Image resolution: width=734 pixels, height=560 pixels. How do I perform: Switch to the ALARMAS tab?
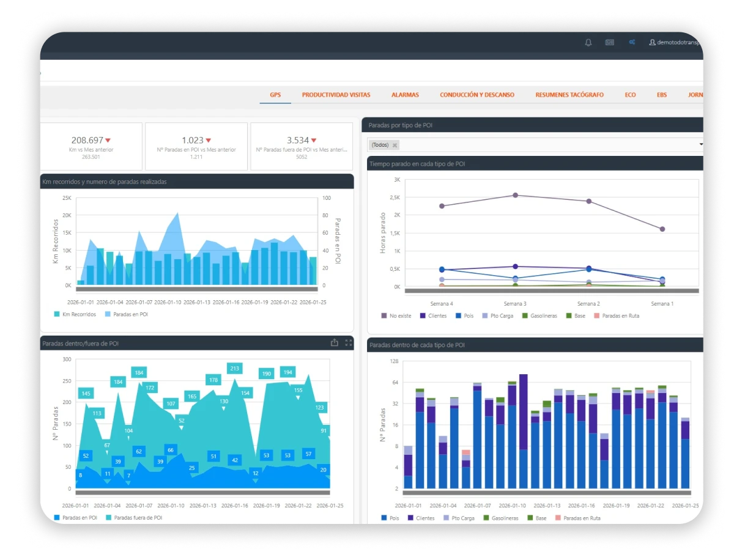[406, 95]
